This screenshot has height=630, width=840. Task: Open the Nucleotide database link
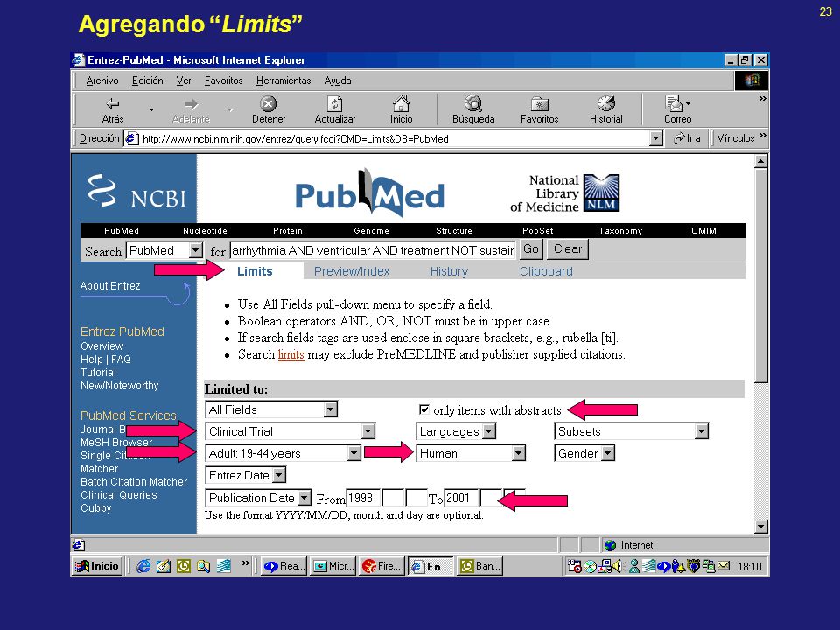coord(205,231)
